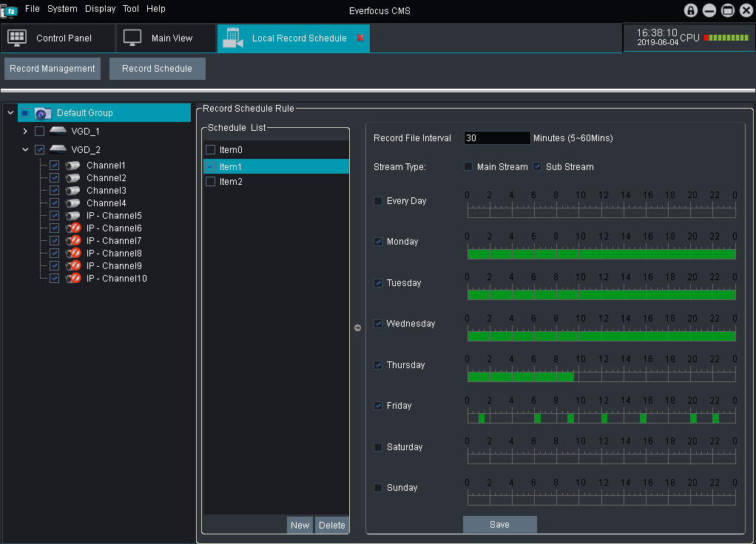The width and height of the screenshot is (756, 544).
Task: Click the Main View monitor icon
Action: pyautogui.click(x=132, y=38)
